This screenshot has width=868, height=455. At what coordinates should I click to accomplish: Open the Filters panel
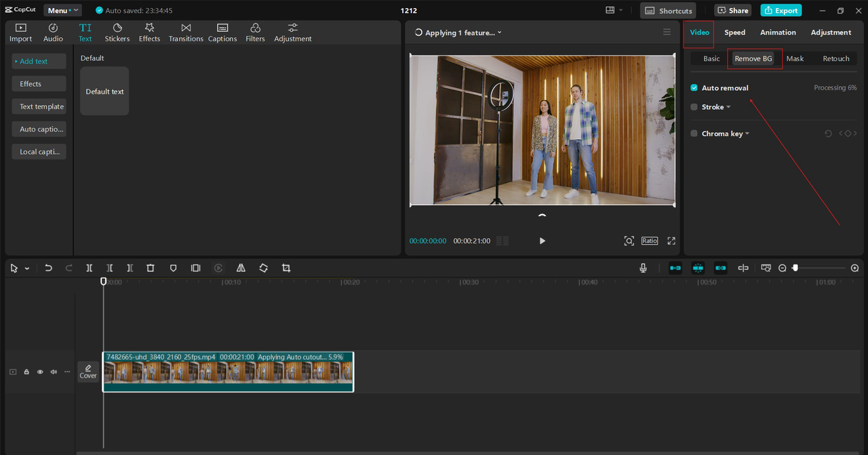pyautogui.click(x=255, y=32)
